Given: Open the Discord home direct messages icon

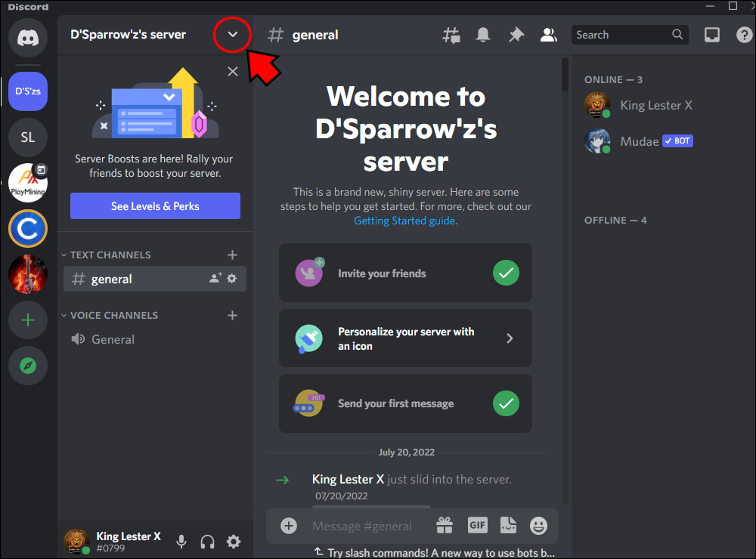Looking at the screenshot, I should click(28, 38).
